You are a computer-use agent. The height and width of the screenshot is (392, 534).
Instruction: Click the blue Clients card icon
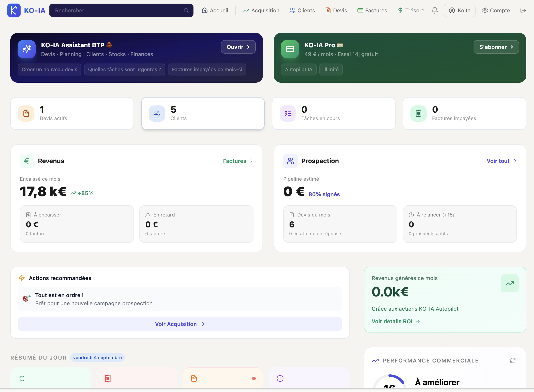click(x=157, y=113)
